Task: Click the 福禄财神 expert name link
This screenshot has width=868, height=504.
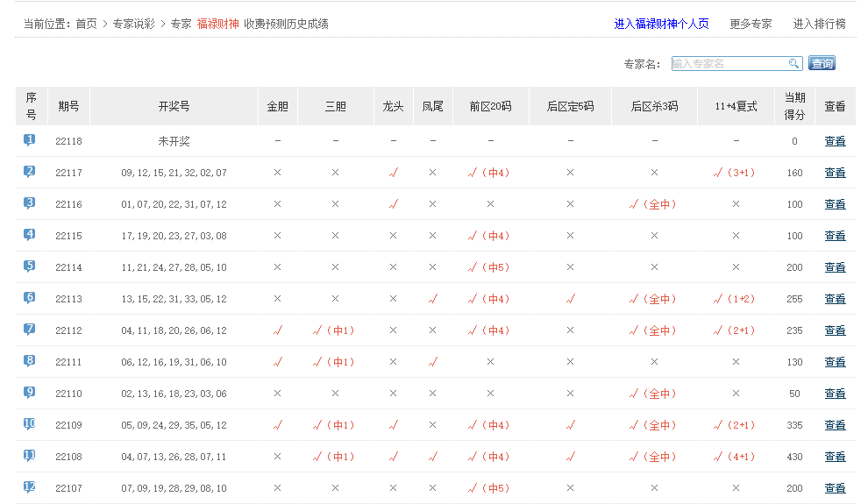Action: point(217,24)
